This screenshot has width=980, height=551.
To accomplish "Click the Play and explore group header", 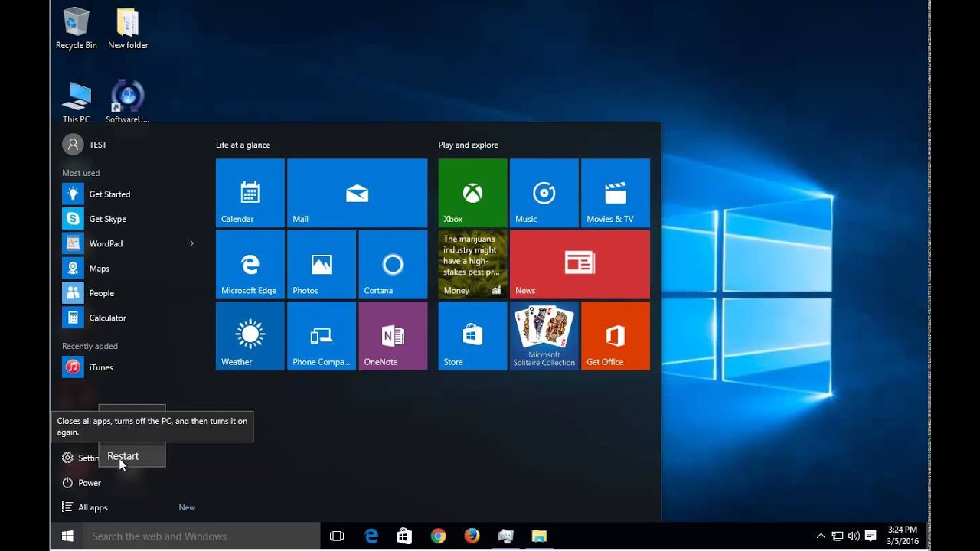I will pos(468,145).
